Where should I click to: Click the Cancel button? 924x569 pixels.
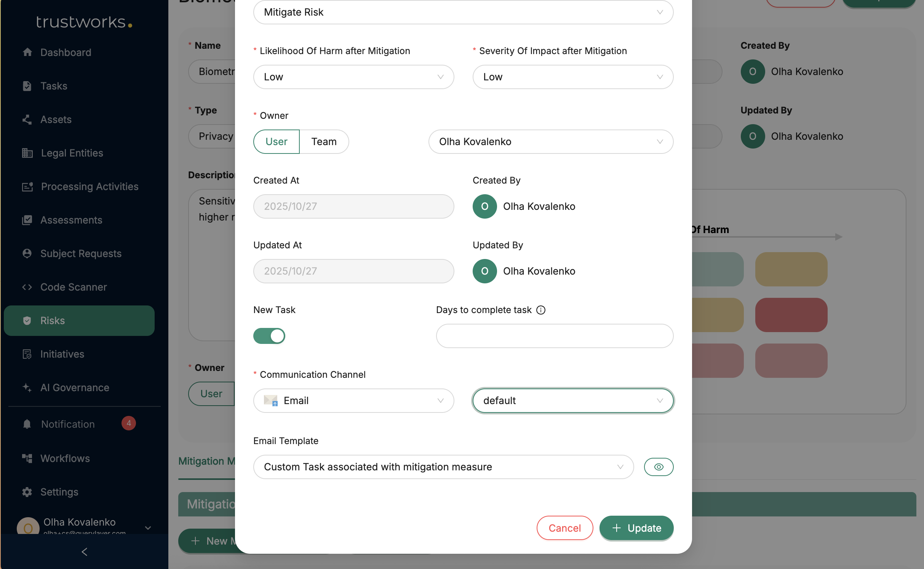pos(564,528)
